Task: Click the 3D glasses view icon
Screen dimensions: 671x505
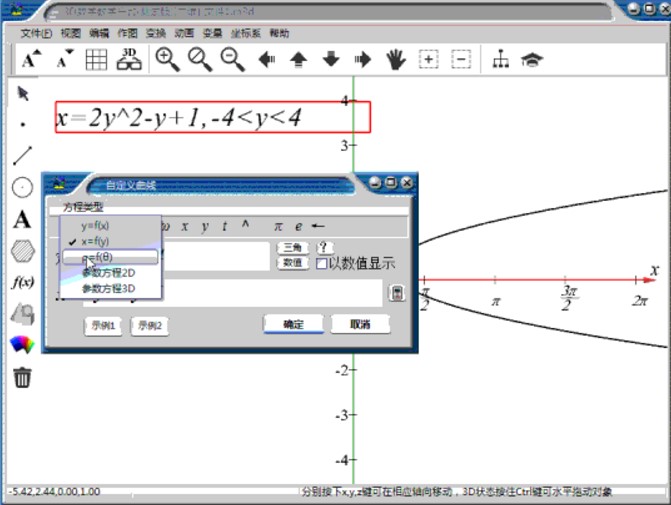Action: pyautogui.click(x=128, y=60)
